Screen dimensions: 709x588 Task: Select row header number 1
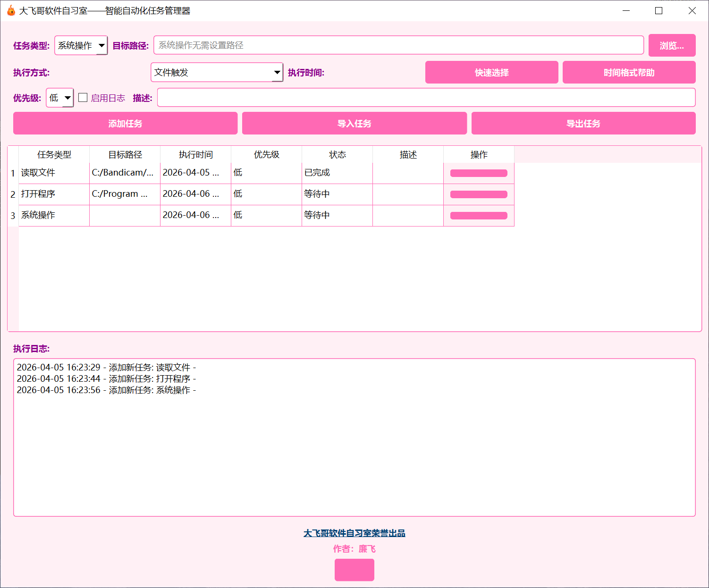click(13, 173)
